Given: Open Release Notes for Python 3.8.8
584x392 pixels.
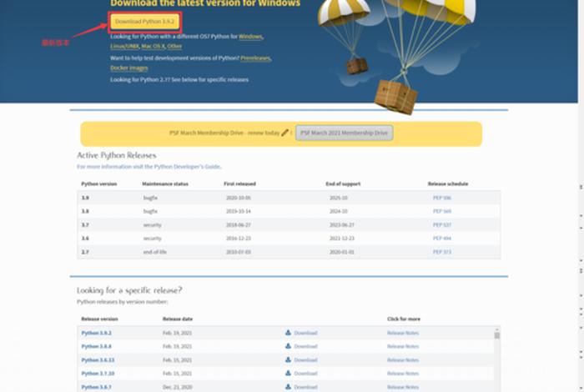Looking at the screenshot, I should 403,346.
